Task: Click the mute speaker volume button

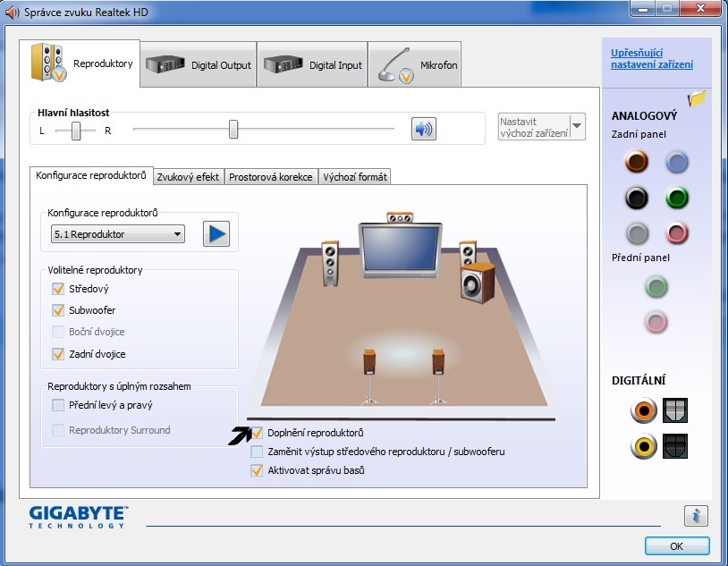Action: click(x=423, y=129)
